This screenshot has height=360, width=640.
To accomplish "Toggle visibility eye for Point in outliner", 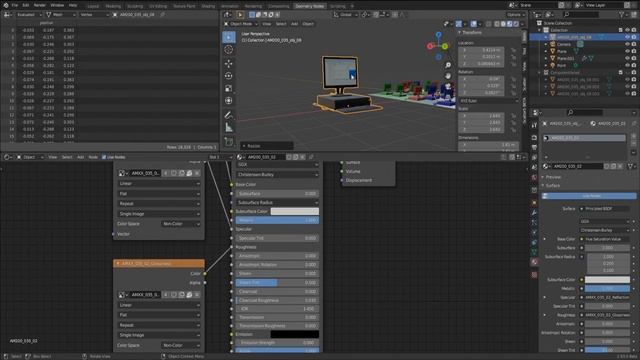I will [627, 65].
